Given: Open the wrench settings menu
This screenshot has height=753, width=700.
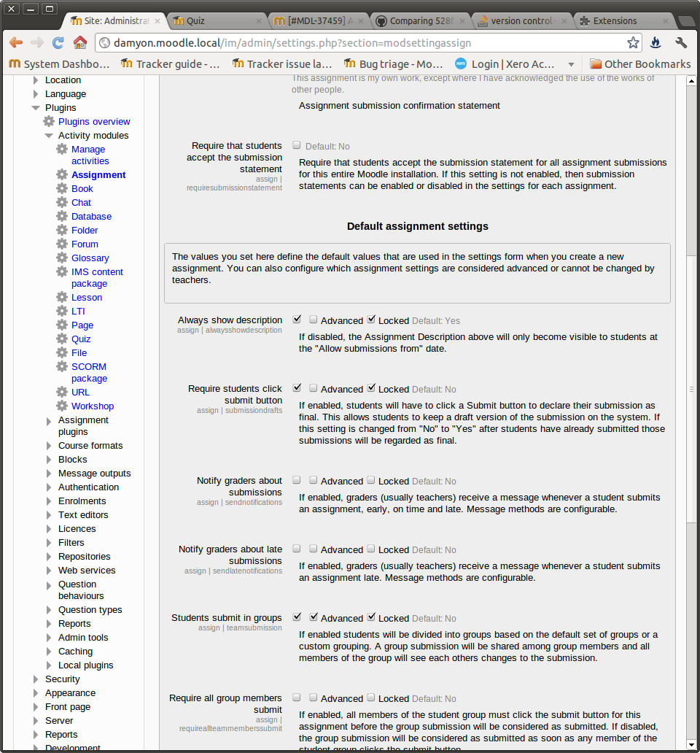Looking at the screenshot, I should (681, 43).
